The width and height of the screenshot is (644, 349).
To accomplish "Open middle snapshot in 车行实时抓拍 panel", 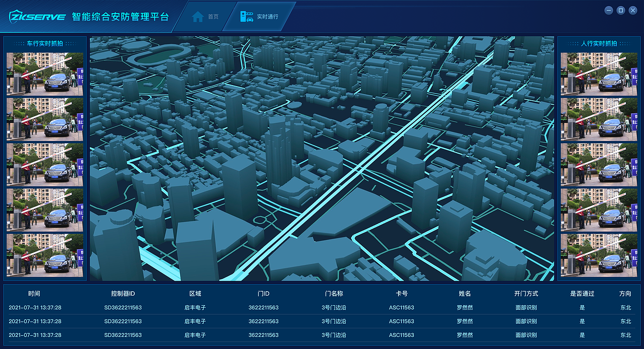I will click(x=45, y=165).
